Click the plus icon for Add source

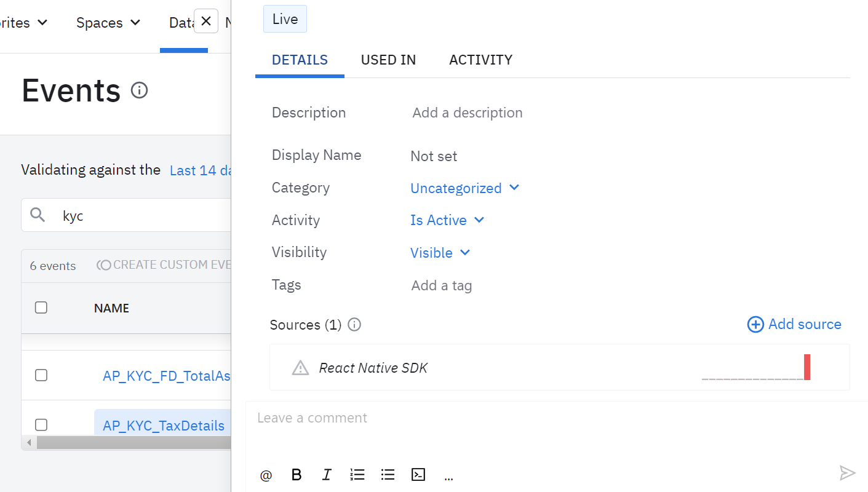(x=755, y=325)
